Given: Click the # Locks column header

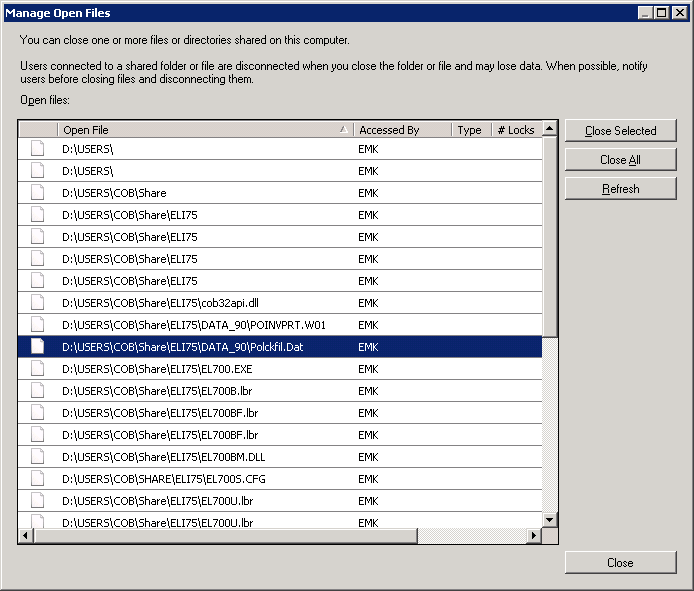Looking at the screenshot, I should click(x=515, y=130).
